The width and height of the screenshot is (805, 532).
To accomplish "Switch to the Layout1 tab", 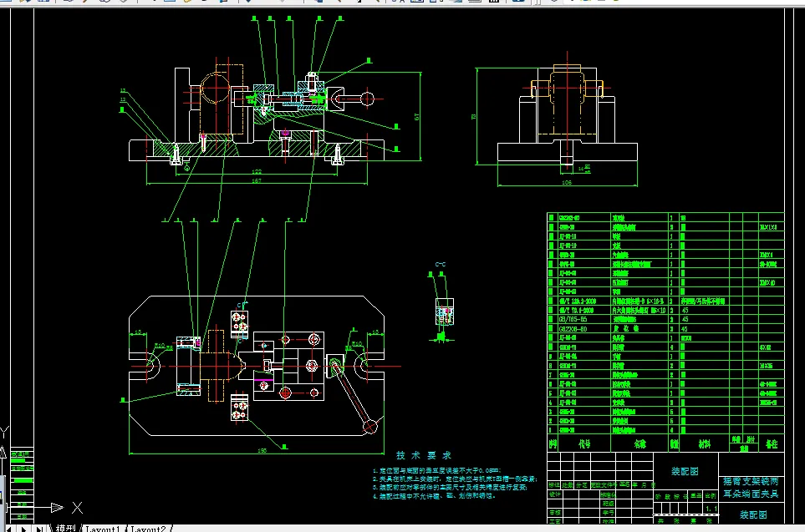I will pyautogui.click(x=103, y=529).
